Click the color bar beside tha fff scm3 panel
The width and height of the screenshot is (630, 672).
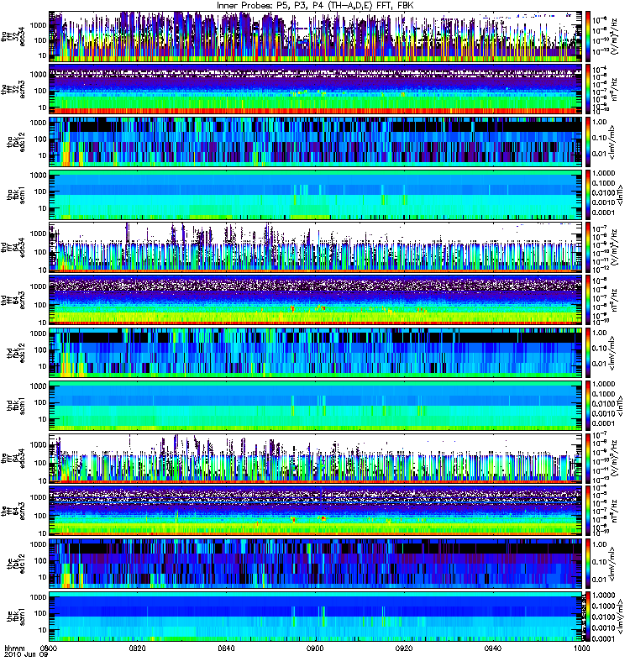point(589,90)
